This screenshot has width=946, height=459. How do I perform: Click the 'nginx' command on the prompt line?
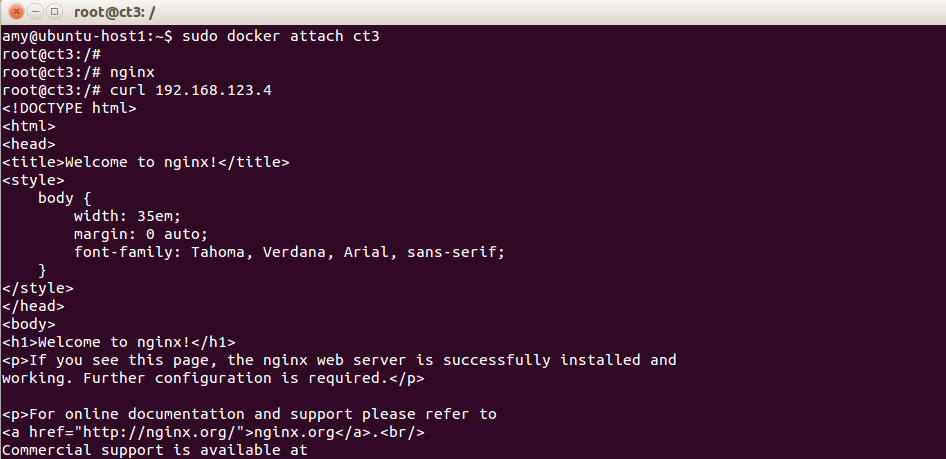point(132,72)
